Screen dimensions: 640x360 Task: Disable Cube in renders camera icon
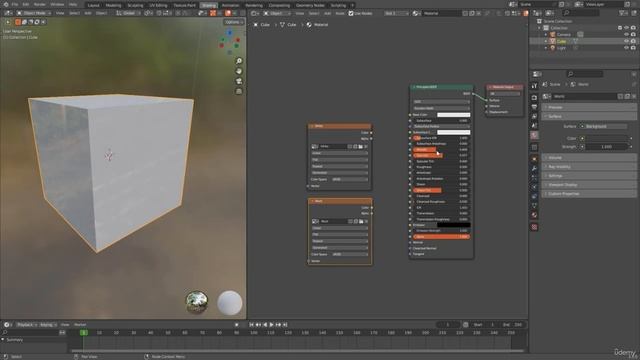point(633,41)
